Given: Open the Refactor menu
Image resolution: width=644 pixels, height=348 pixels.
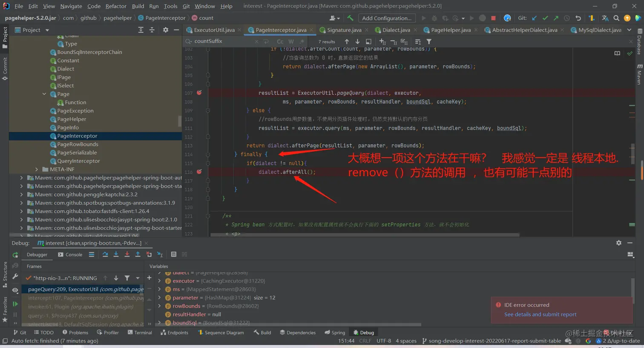Looking at the screenshot, I should [x=116, y=6].
